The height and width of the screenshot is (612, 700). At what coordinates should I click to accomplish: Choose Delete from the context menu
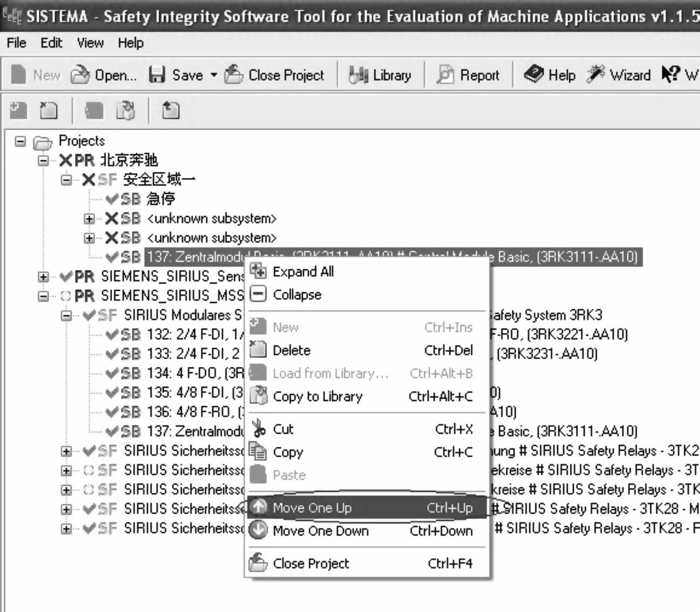tap(367, 350)
